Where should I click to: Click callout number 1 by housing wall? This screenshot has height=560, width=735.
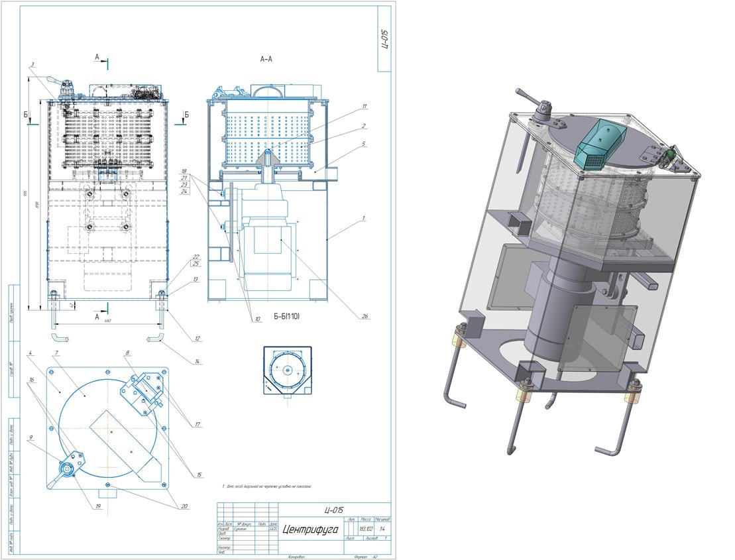[363, 219]
